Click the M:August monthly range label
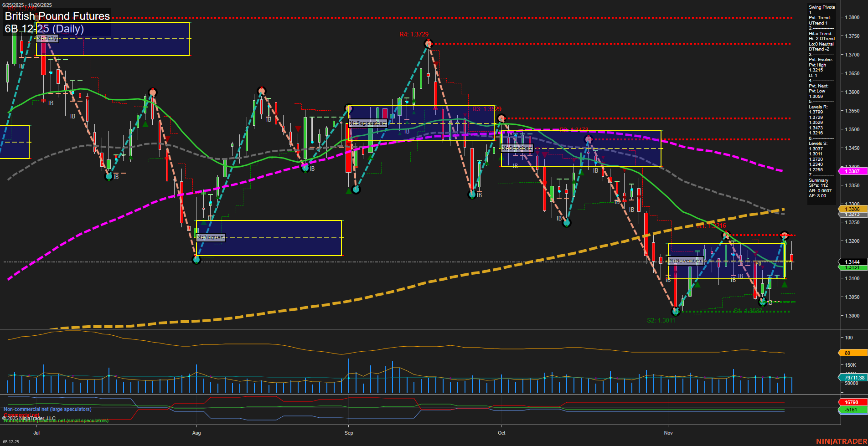Image resolution: width=868 pixels, height=446 pixels. pos(210,237)
